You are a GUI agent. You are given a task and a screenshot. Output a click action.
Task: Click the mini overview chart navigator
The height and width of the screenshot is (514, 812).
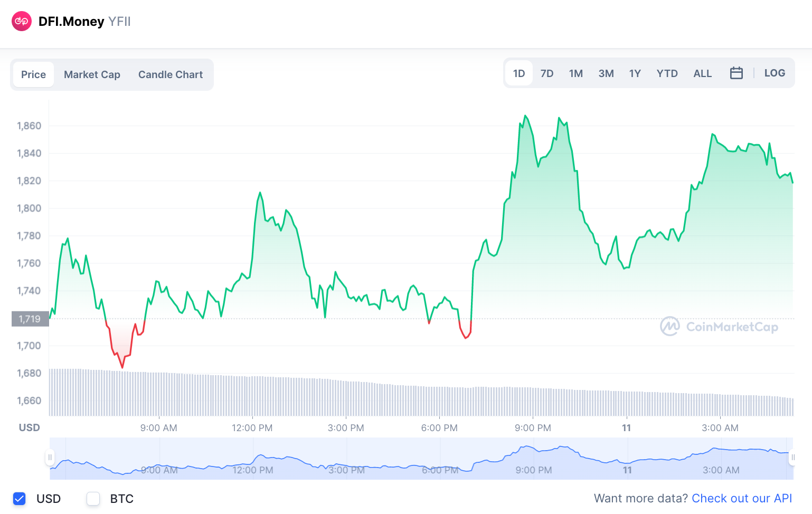tap(421, 458)
